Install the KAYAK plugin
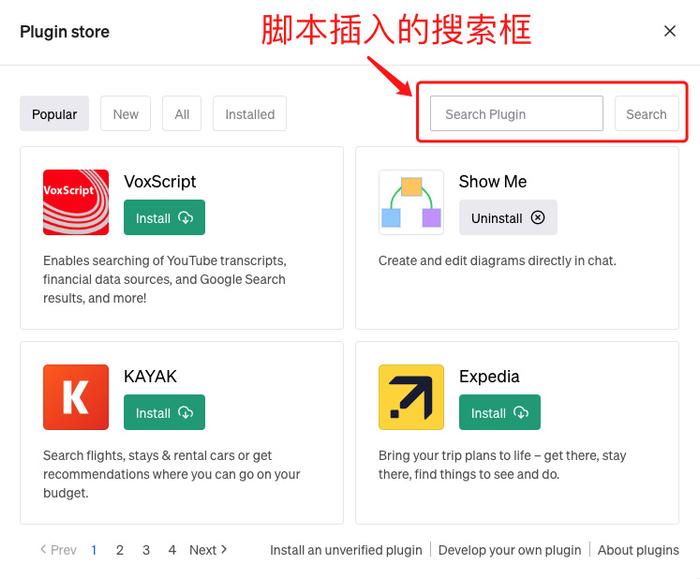 tap(164, 412)
